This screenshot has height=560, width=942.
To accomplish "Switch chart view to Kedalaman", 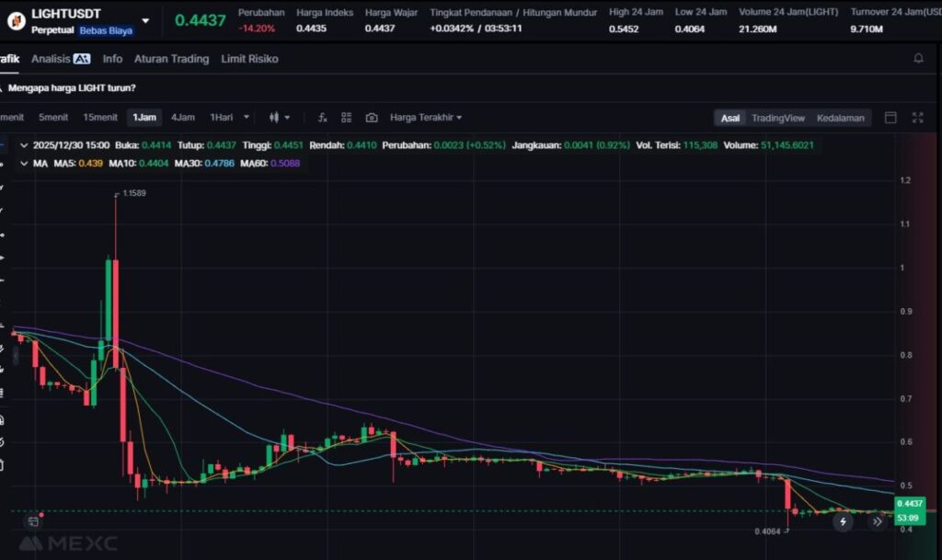I will (x=840, y=118).
